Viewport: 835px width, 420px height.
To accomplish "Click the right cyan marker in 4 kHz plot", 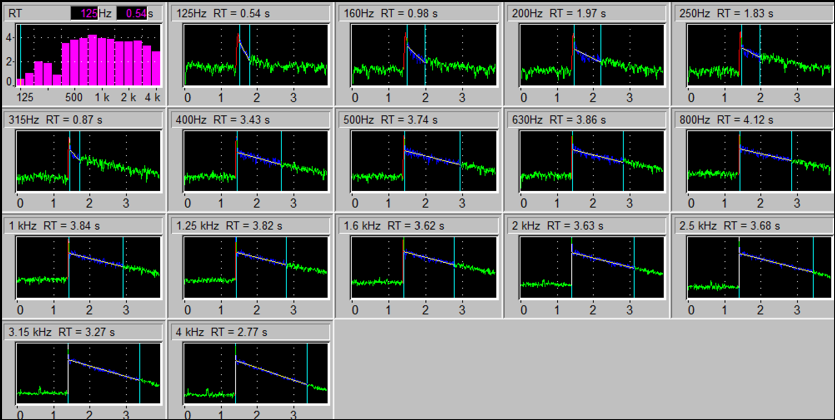I will coord(307,374).
